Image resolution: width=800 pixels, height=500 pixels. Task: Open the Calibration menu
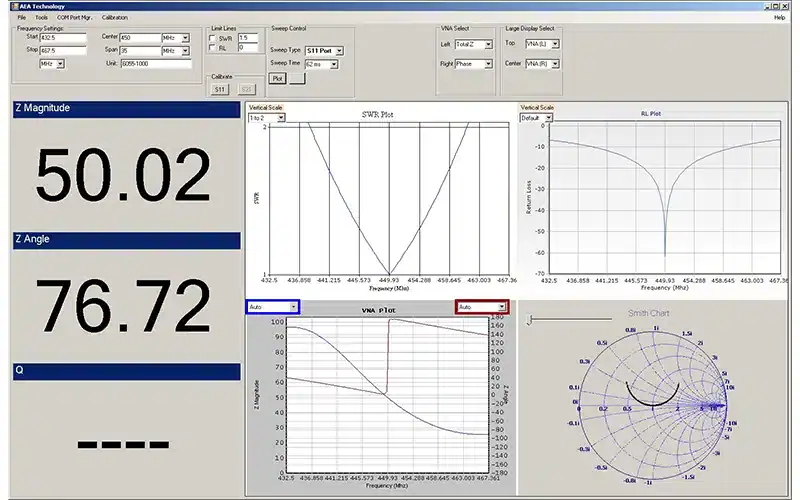115,18
